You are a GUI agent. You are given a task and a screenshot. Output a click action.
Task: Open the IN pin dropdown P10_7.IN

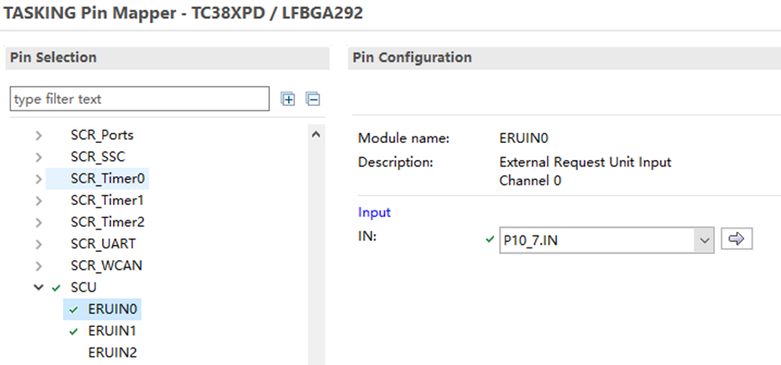tap(606, 240)
